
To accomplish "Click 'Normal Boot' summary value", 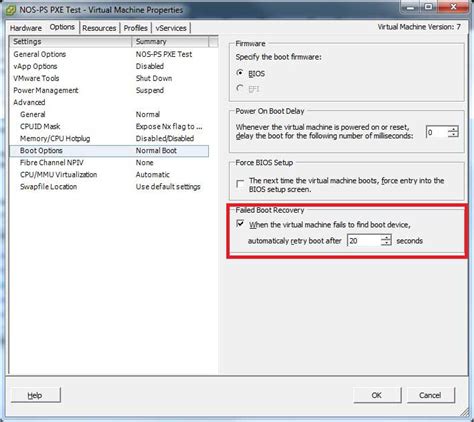I will 156,151.
